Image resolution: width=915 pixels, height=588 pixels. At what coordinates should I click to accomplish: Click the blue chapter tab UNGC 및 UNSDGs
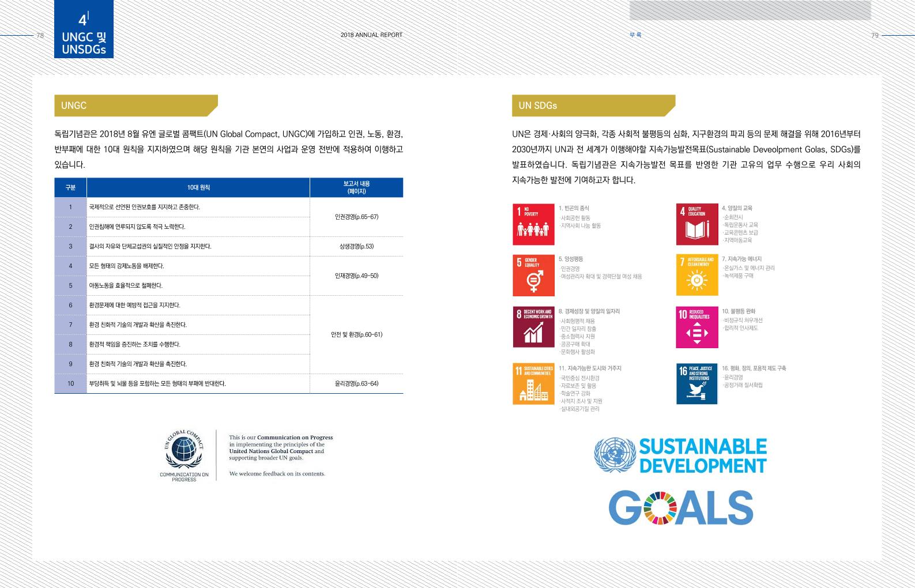(84, 29)
